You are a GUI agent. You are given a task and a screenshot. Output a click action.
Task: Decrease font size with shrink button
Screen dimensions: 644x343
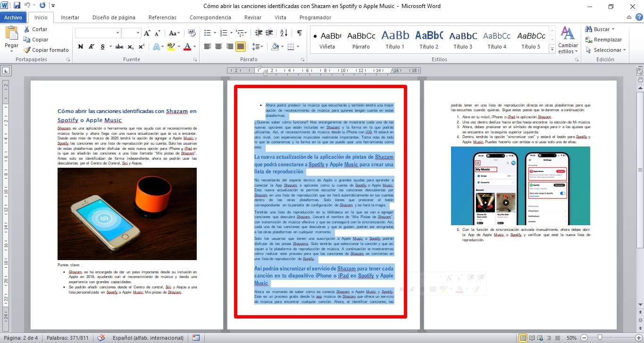[x=158, y=33]
